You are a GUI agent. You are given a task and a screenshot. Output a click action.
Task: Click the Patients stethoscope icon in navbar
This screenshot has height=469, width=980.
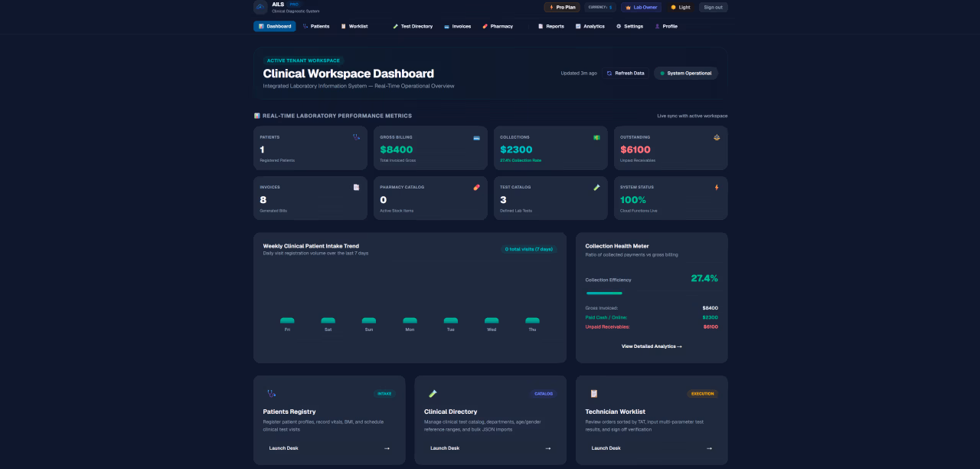(x=305, y=26)
